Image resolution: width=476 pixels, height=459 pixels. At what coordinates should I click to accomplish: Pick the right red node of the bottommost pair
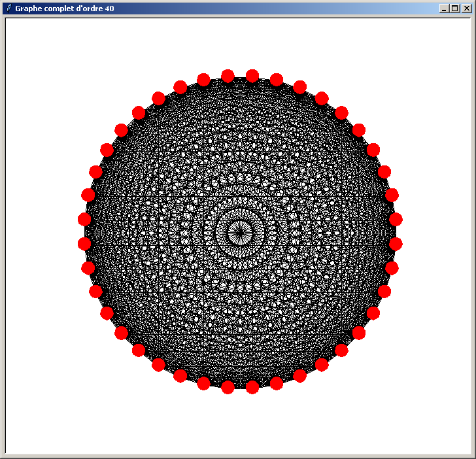click(x=252, y=387)
